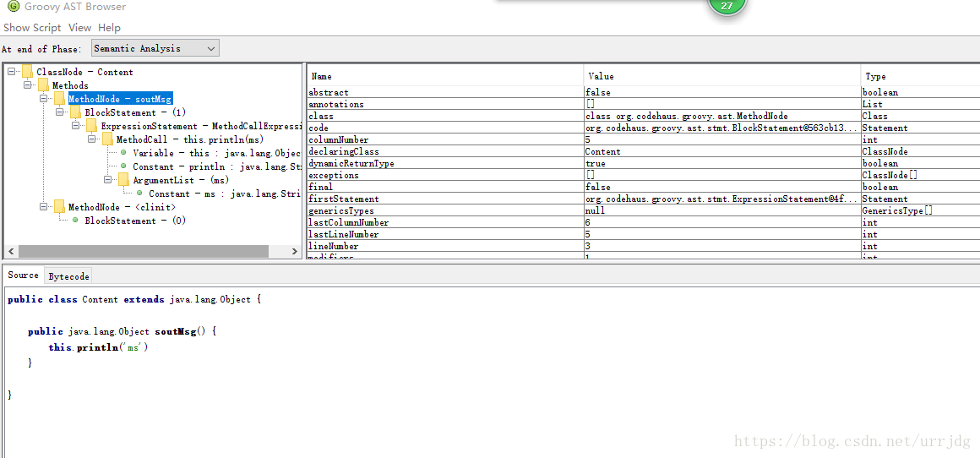Click green leaf dot of Variable - this
Viewport: 980px width, 458px height.
click(123, 153)
